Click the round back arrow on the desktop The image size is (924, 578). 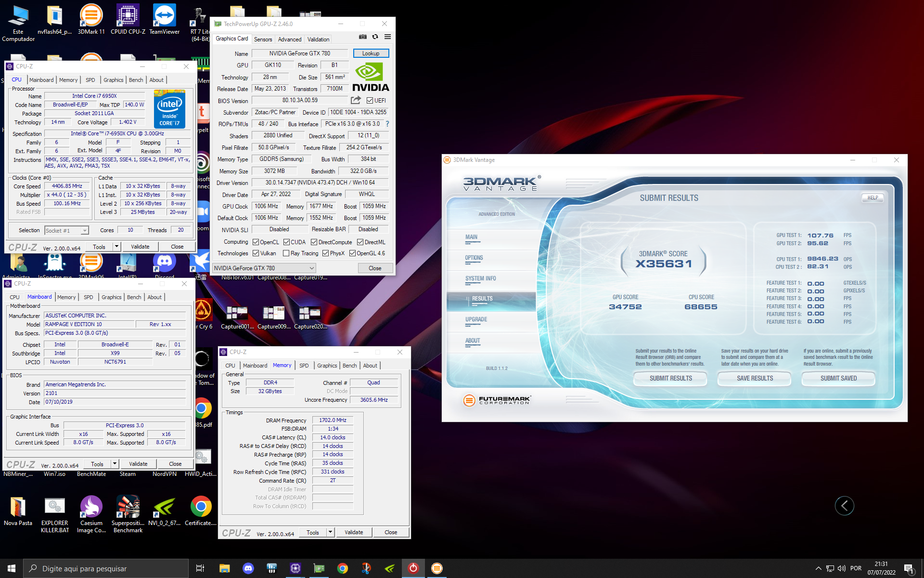844,505
